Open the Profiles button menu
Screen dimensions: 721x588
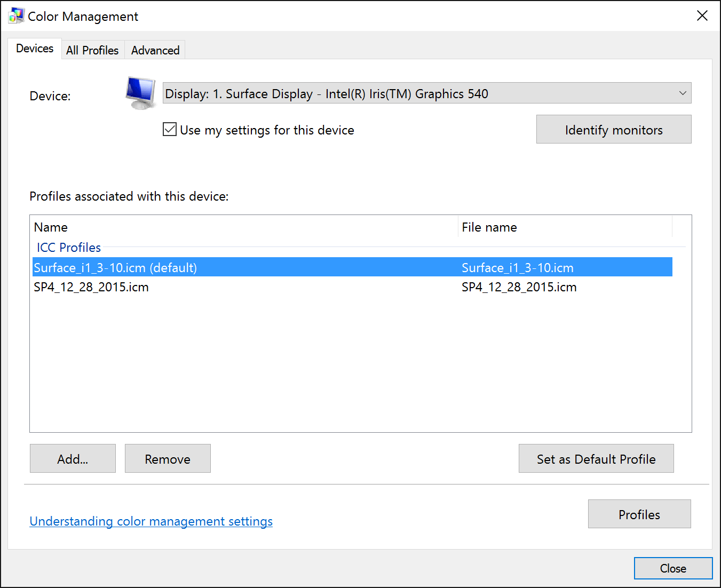point(639,514)
